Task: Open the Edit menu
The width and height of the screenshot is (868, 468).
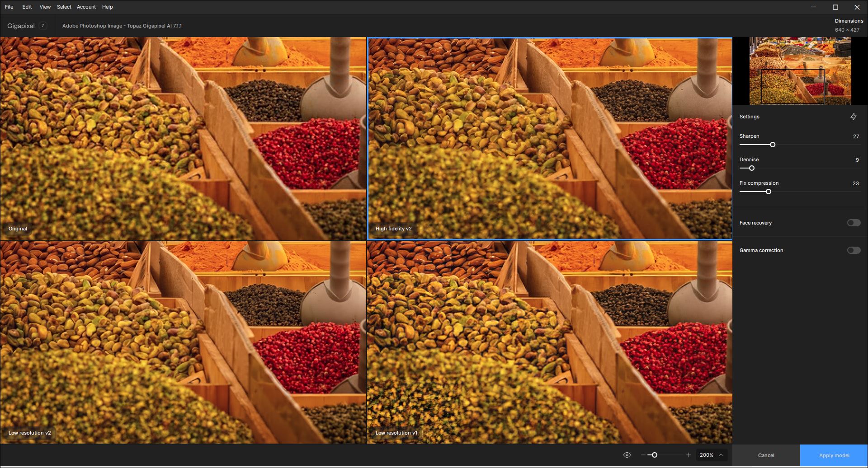Action: click(27, 7)
